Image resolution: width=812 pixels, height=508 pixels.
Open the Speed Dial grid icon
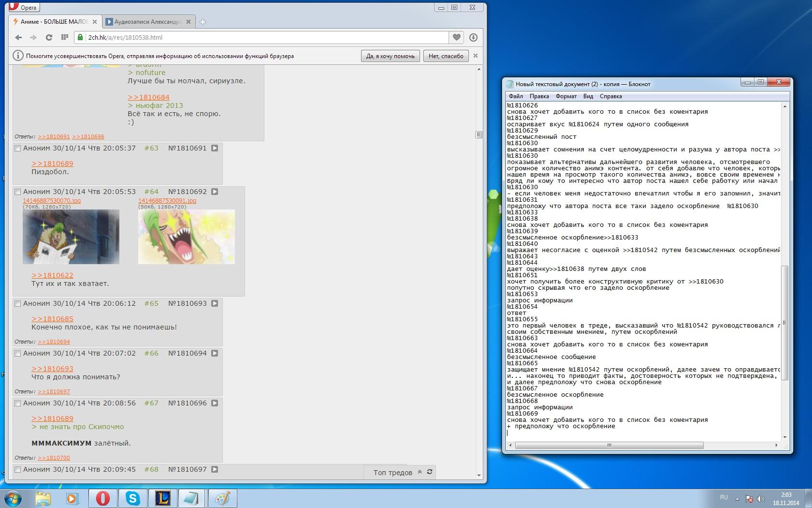(64, 37)
